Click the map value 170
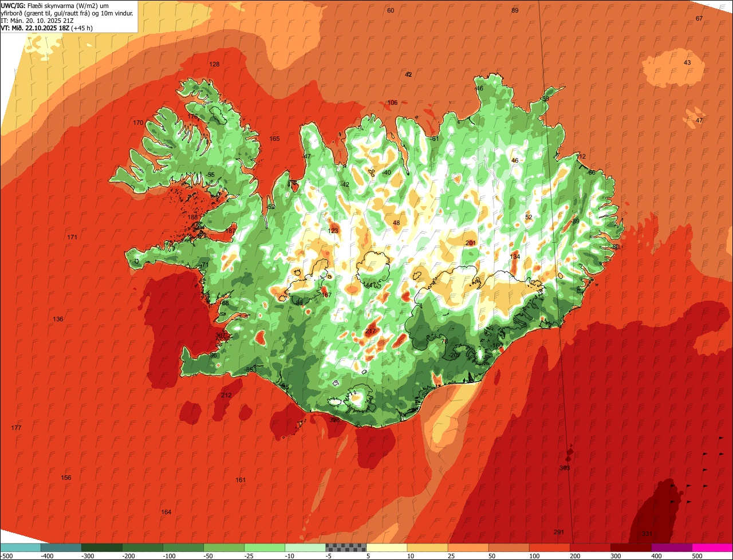 pos(138,123)
